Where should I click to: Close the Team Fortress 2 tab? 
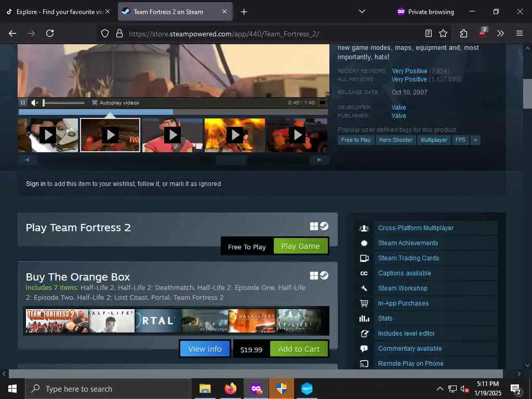224,11
